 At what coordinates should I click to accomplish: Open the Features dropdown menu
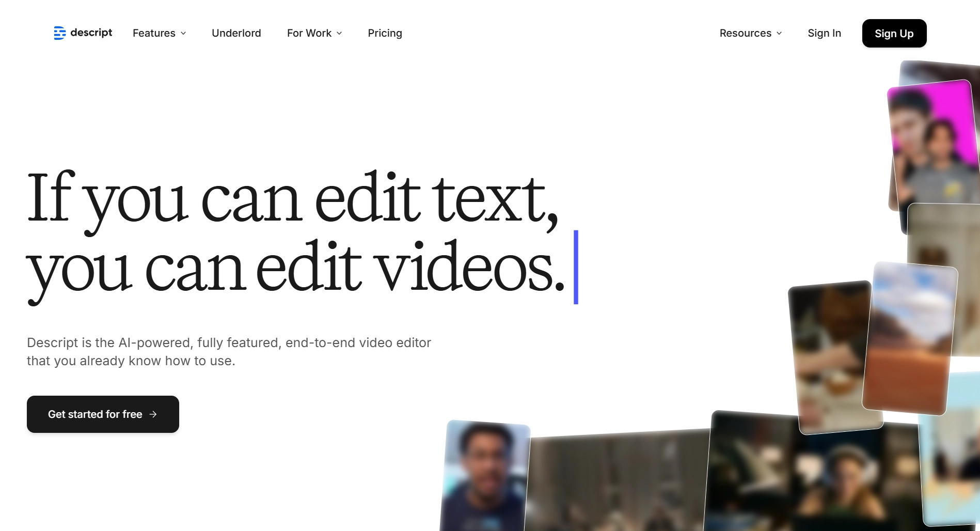[159, 33]
